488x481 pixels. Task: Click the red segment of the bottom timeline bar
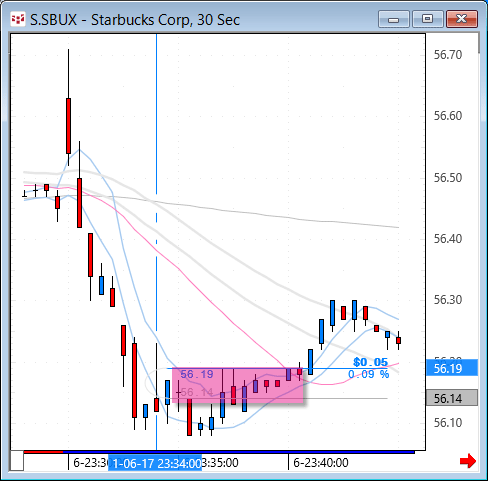point(43,452)
